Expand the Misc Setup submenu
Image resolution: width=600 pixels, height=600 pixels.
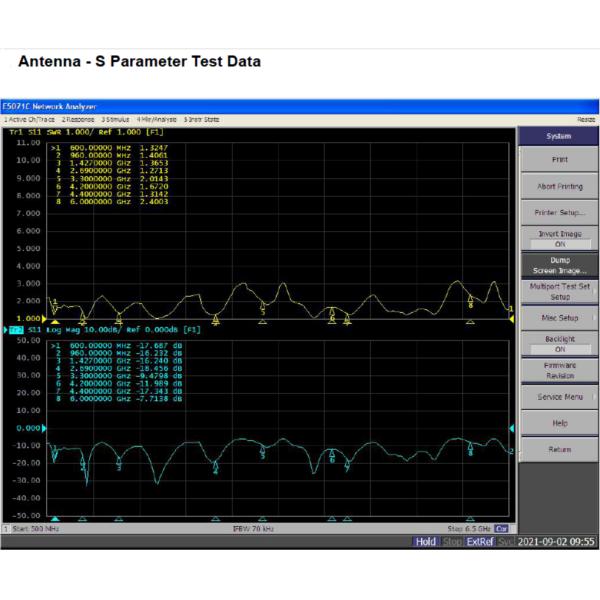point(559,318)
